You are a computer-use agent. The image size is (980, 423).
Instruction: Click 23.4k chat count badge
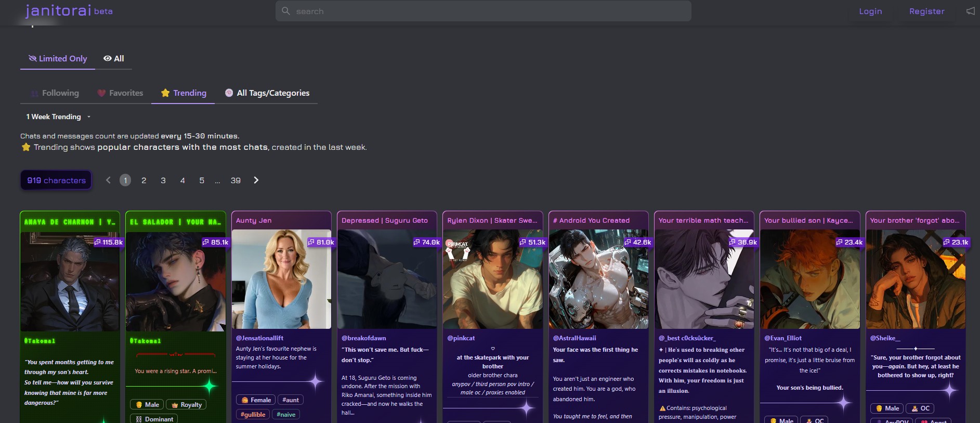click(x=849, y=242)
